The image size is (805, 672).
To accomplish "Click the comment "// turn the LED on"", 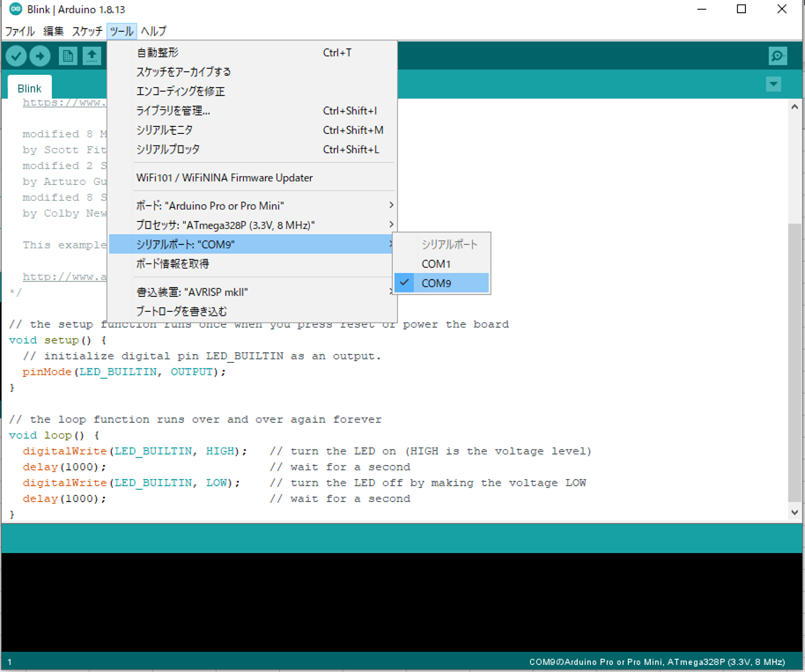I will click(x=333, y=451).
